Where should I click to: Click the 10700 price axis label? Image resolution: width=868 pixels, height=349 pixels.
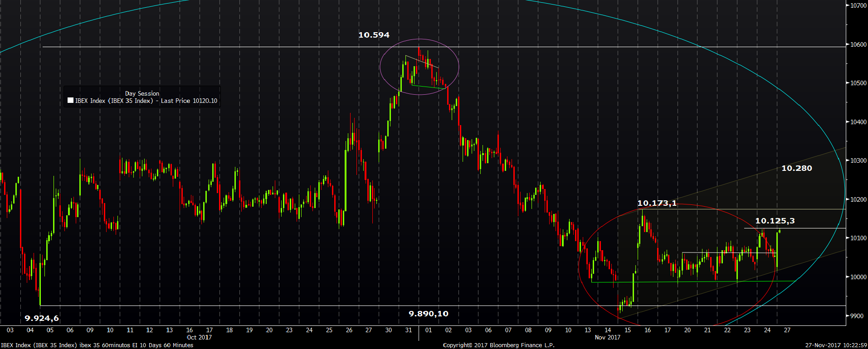(858, 6)
